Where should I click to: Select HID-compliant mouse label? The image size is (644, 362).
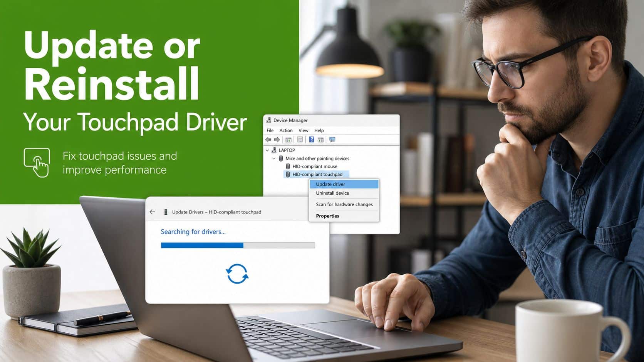(315, 167)
